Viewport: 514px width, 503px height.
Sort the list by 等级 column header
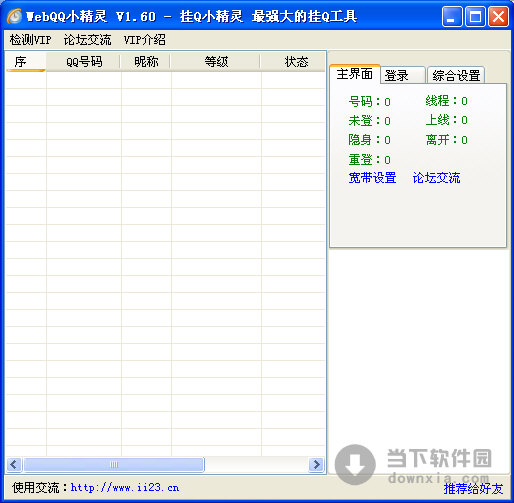point(216,62)
